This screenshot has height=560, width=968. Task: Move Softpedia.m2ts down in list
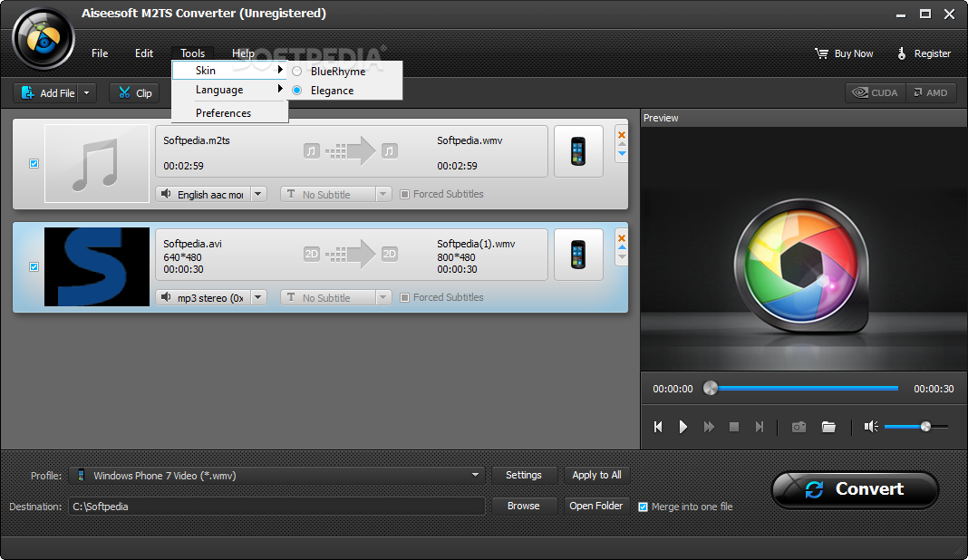[x=622, y=153]
